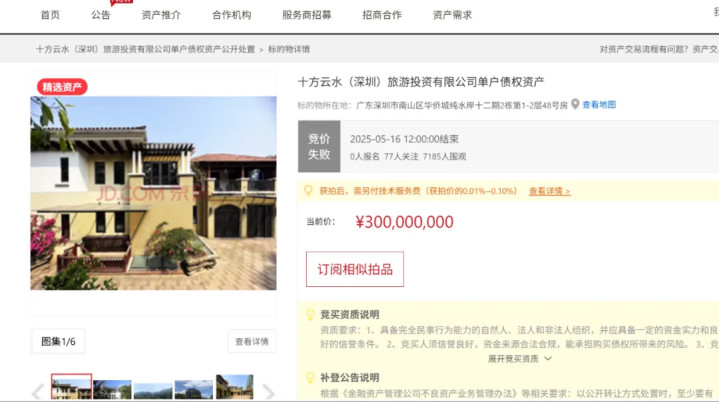Go to 资产推介 navigation tab
Screen dimensions: 719x402
coord(161,15)
